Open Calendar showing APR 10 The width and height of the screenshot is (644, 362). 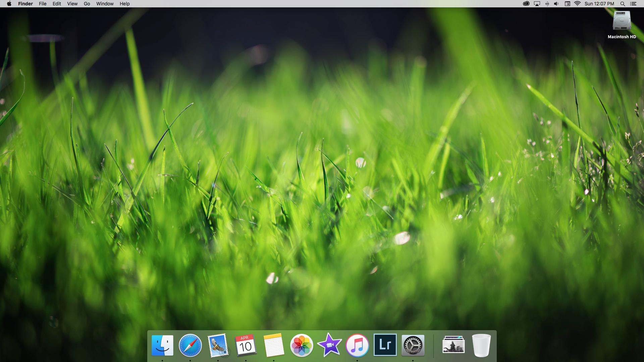(x=246, y=345)
